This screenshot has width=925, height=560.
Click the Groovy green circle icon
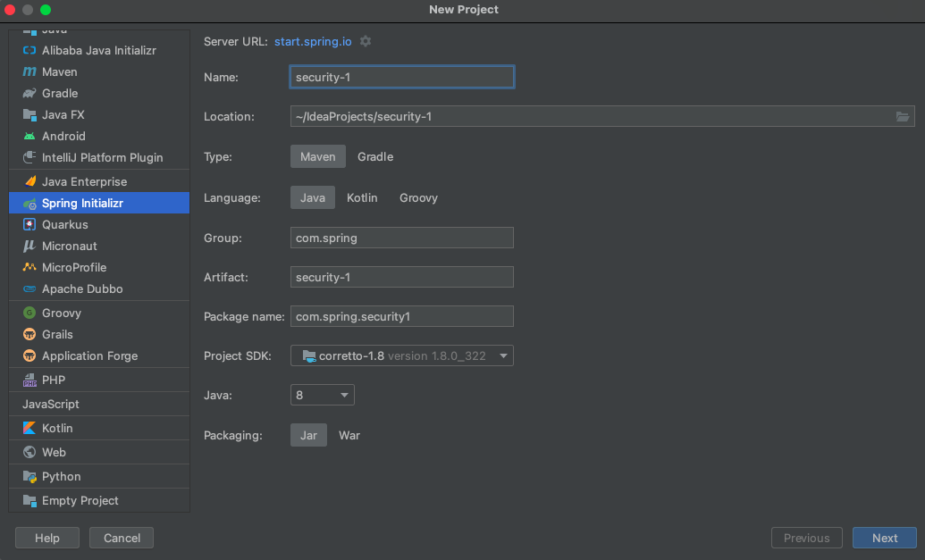click(x=29, y=313)
